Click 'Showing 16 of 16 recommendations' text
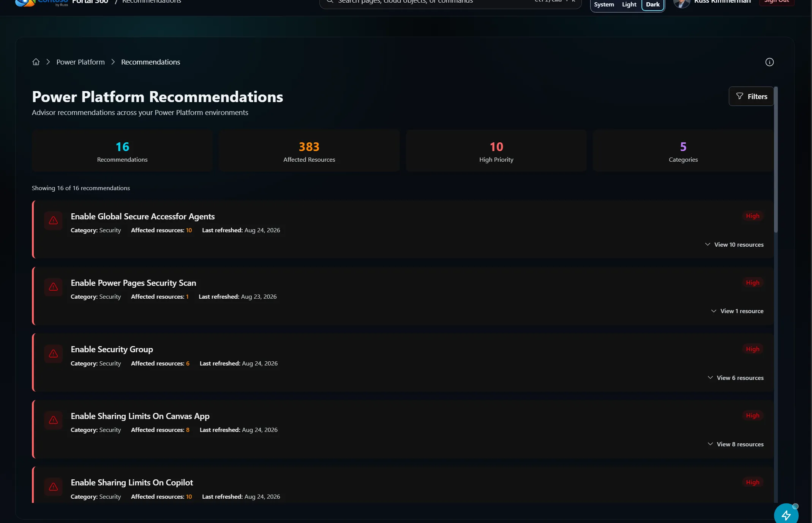The width and height of the screenshot is (812, 523). (x=81, y=188)
